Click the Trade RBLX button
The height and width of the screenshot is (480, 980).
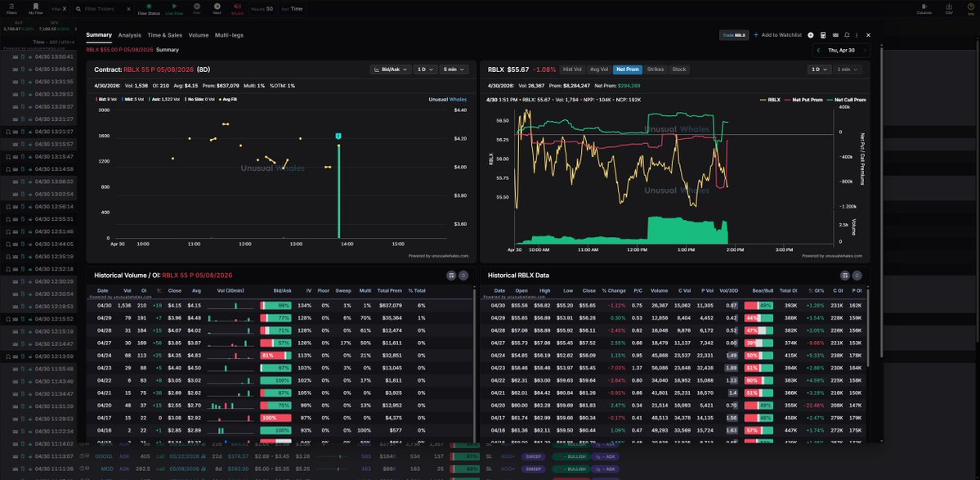(x=734, y=36)
